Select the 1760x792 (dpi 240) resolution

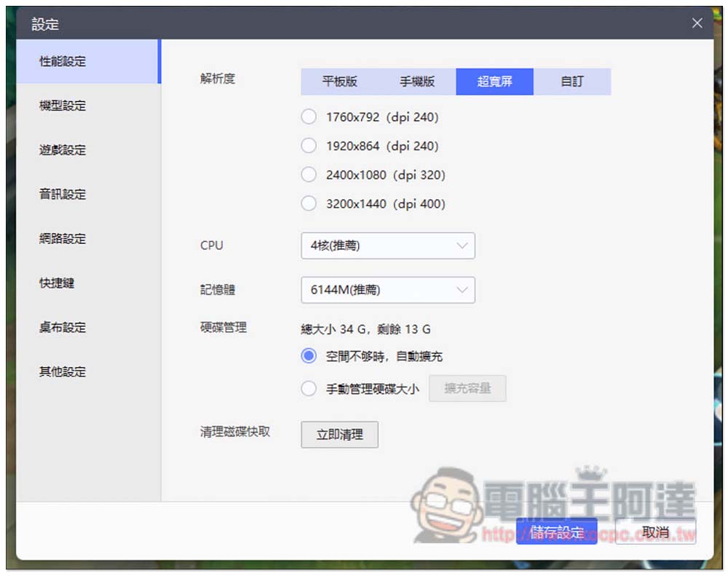click(x=309, y=117)
